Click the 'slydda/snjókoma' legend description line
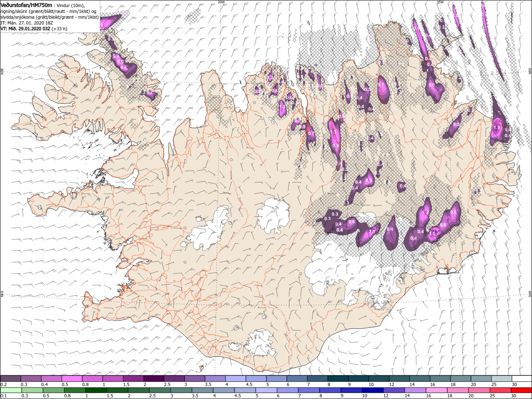This screenshot has height=399, width=532. 49,17
